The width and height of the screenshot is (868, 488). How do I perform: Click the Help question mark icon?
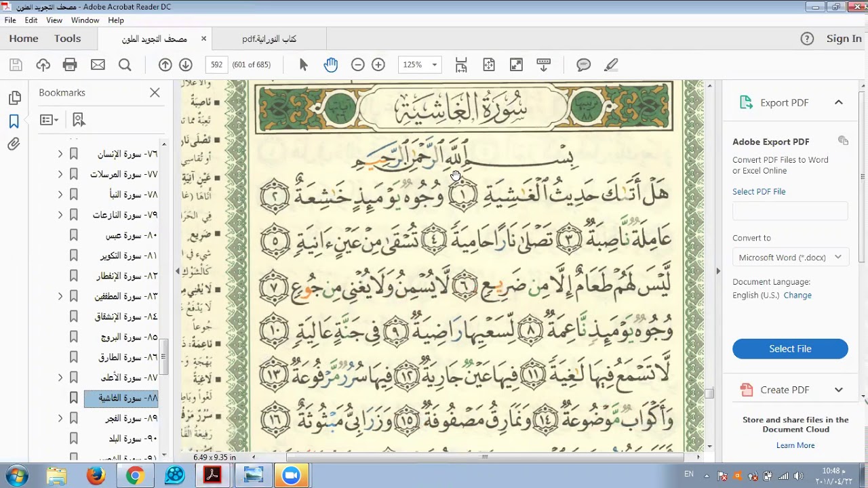pyautogui.click(x=807, y=39)
